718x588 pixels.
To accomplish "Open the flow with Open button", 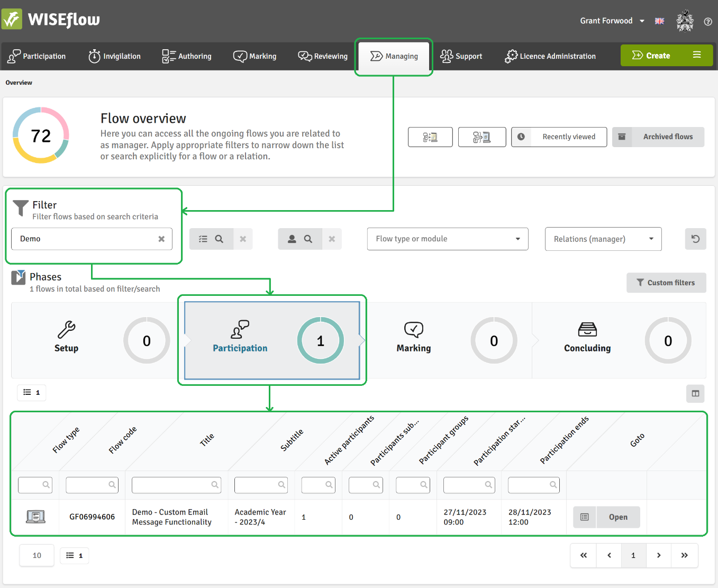I will pos(618,517).
